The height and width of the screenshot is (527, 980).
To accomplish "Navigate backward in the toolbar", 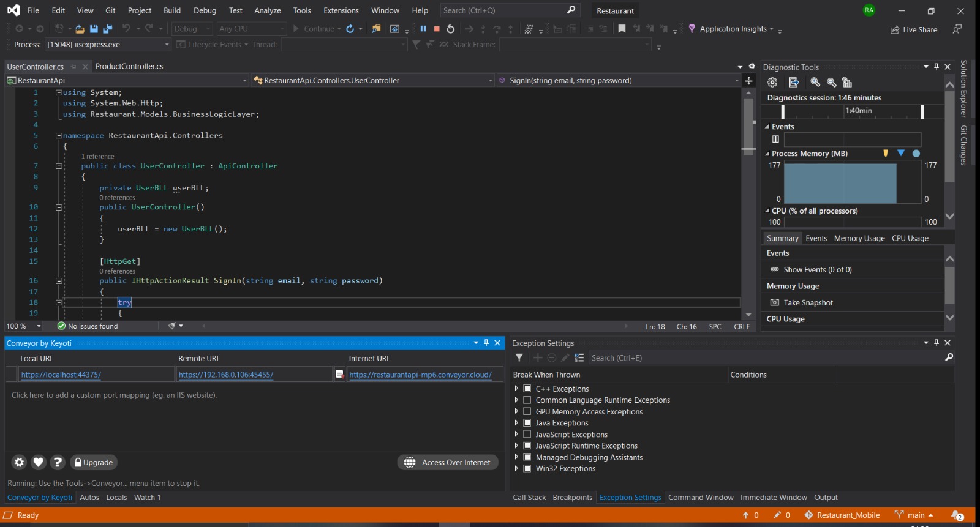I will (x=19, y=29).
